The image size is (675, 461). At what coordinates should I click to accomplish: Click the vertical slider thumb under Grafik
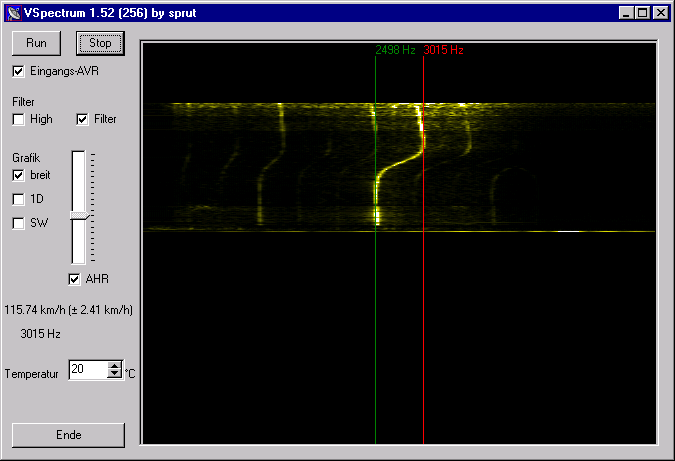[79, 215]
